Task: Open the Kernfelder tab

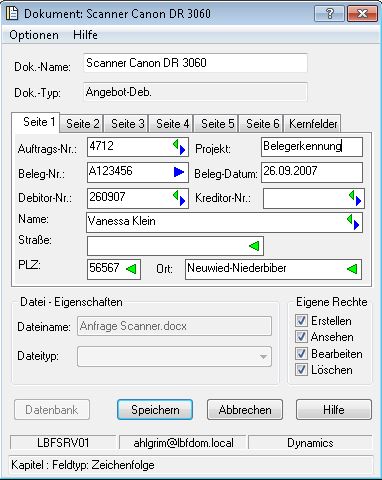Action: point(313,124)
